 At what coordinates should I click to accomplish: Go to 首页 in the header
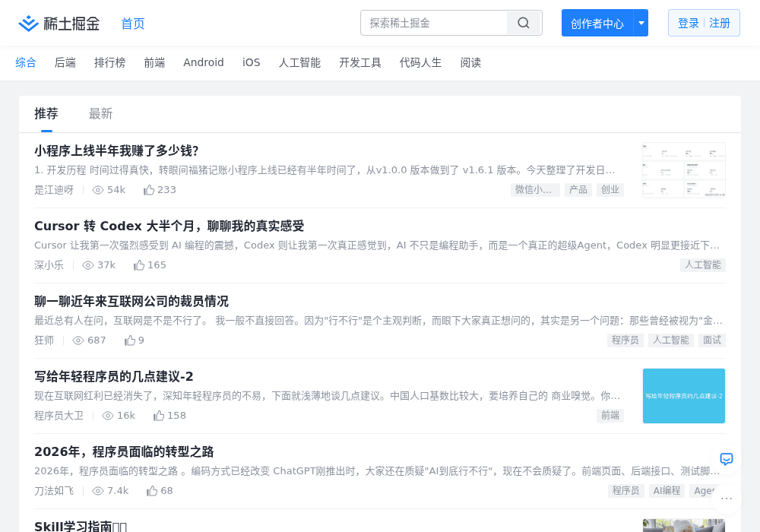[x=133, y=24]
